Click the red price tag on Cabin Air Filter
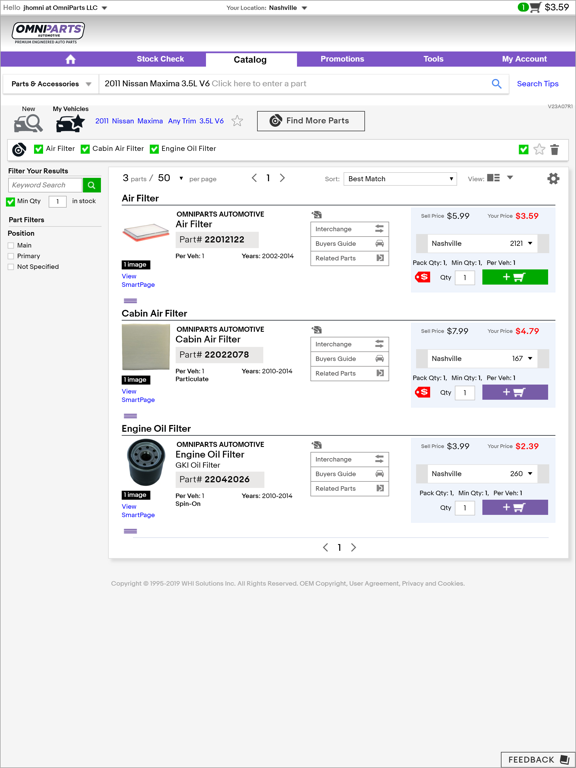The height and width of the screenshot is (768, 576). tap(422, 392)
